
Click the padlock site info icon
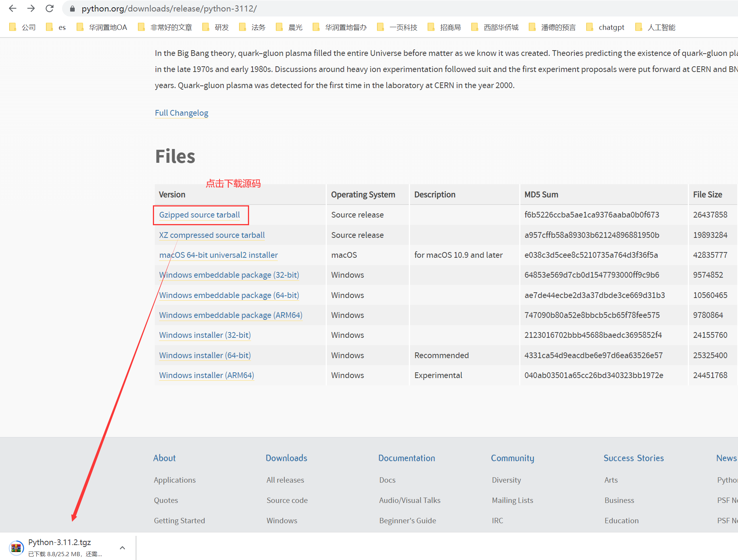click(x=72, y=8)
